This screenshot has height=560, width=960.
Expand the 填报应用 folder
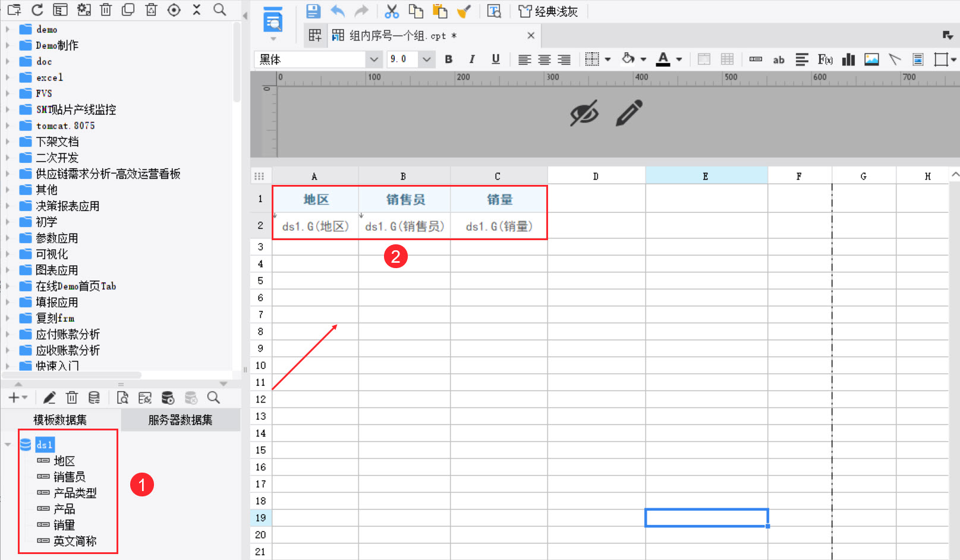7,302
